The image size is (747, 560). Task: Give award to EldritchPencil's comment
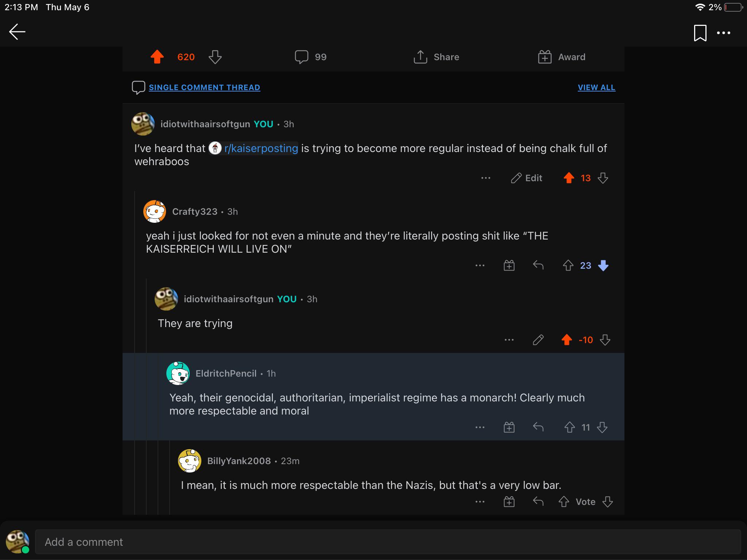[509, 427]
